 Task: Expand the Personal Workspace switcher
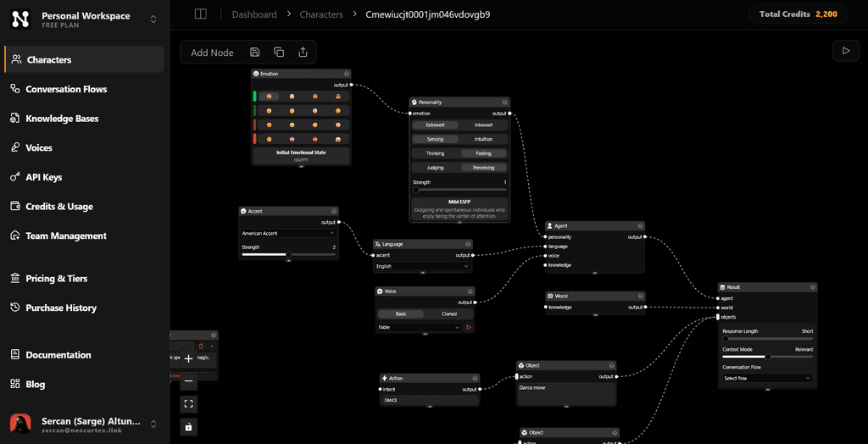pyautogui.click(x=153, y=19)
